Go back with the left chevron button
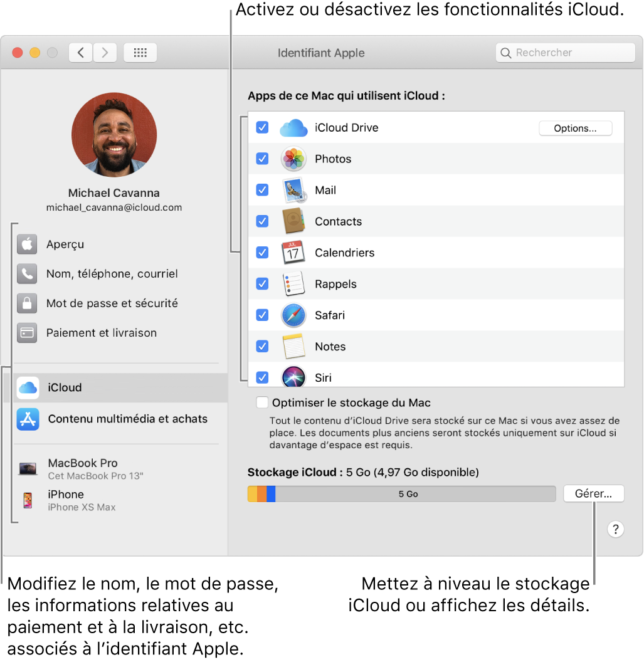This screenshot has height=662, width=644. coord(81,53)
